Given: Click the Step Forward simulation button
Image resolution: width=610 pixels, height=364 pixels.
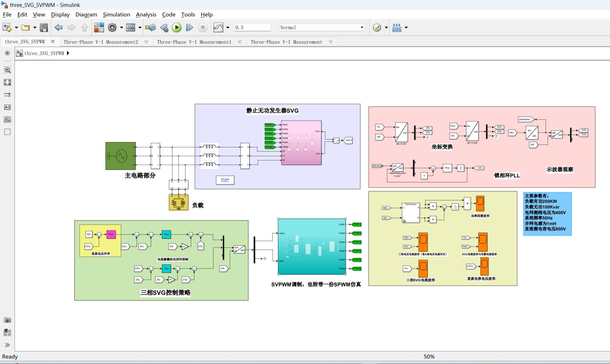Looking at the screenshot, I should click(189, 27).
